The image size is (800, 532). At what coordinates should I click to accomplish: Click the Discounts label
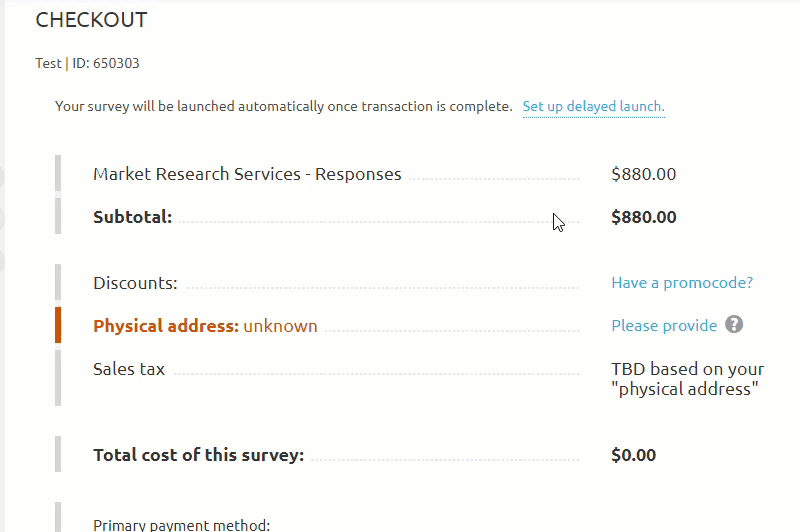[135, 283]
